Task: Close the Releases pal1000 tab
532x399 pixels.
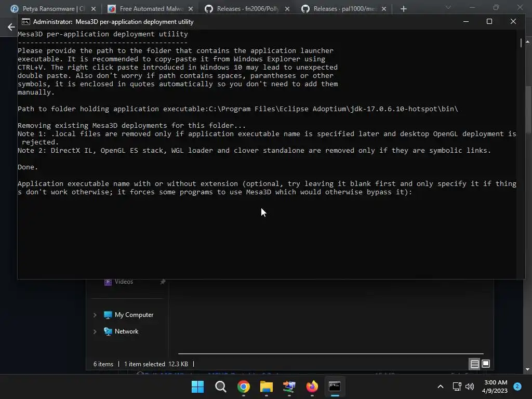Action: click(x=384, y=9)
